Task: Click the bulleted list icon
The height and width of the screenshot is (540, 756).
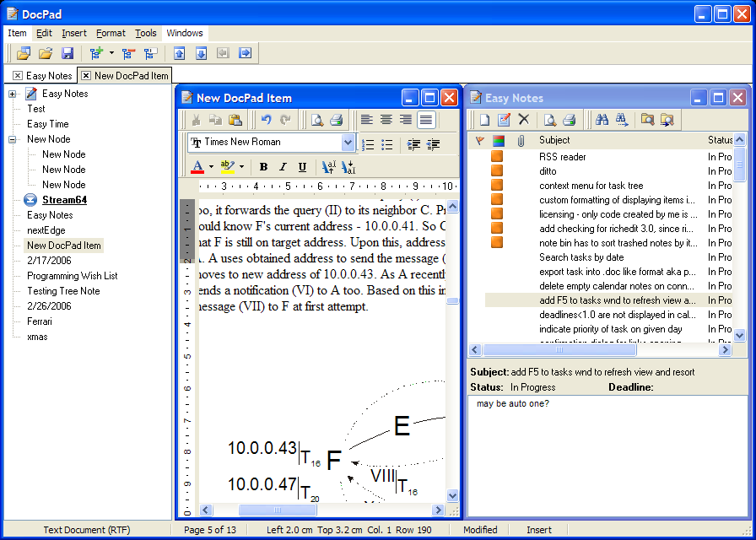Action: tap(386, 144)
